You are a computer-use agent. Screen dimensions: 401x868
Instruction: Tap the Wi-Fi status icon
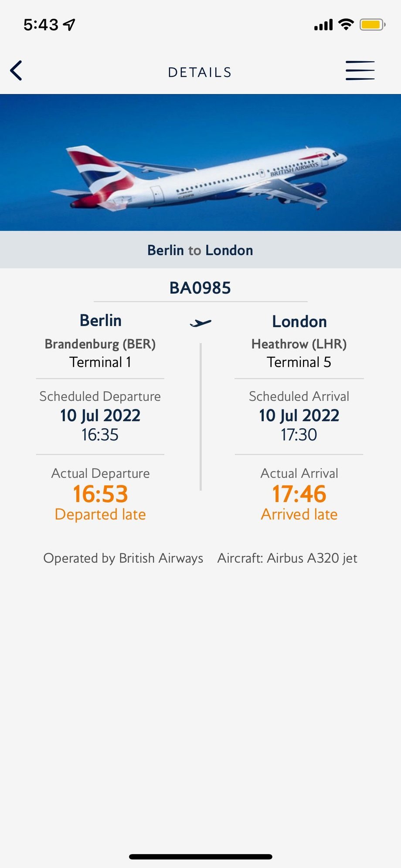pyautogui.click(x=346, y=24)
